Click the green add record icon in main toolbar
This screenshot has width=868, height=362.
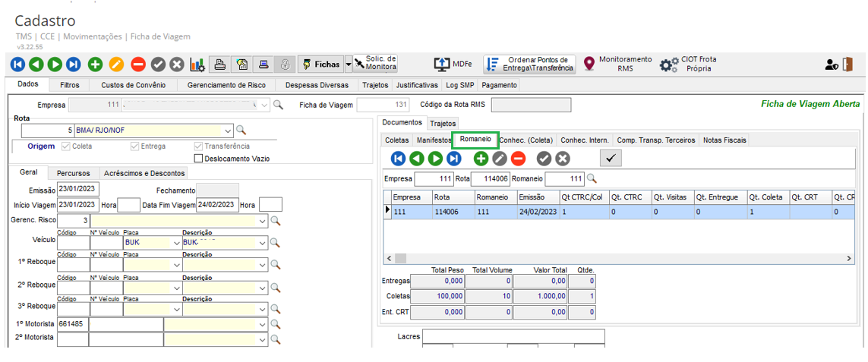click(x=95, y=65)
